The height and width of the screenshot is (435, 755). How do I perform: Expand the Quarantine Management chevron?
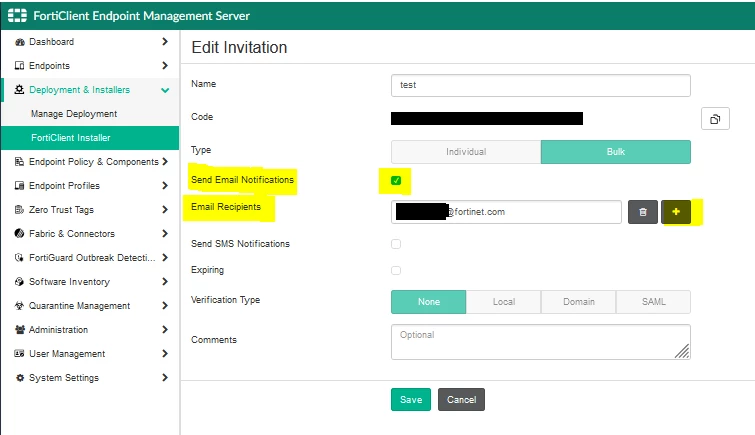pos(165,305)
